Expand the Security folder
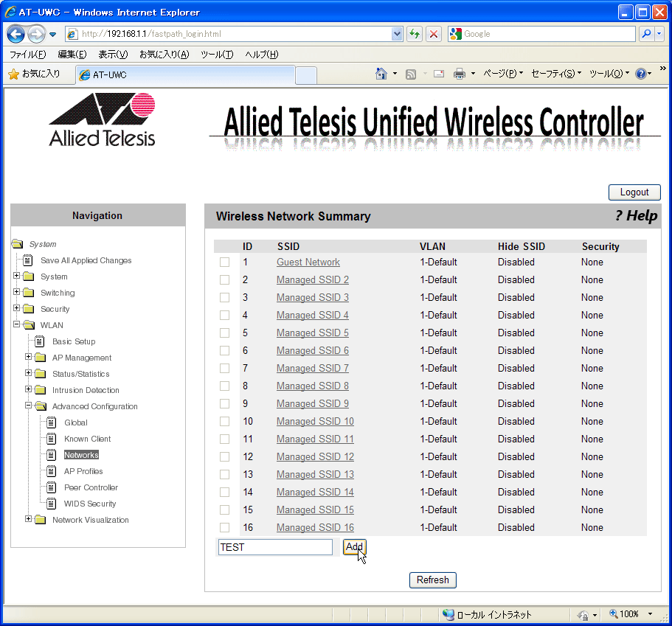672x626 pixels. point(16,308)
